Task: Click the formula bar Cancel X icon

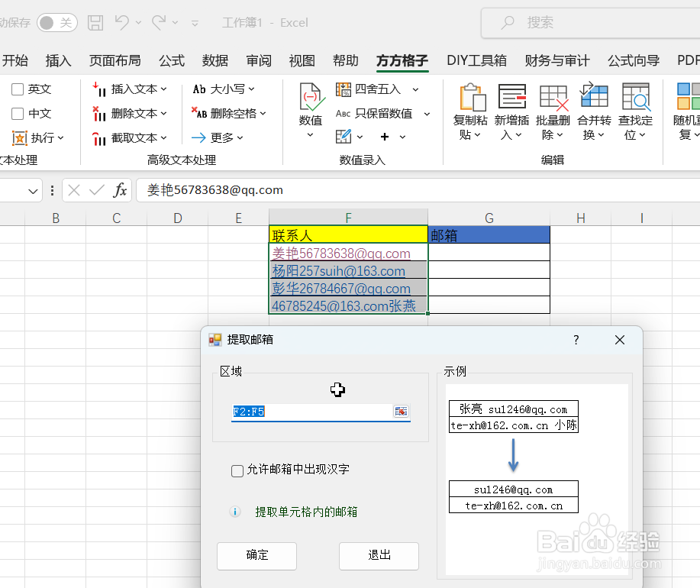Action: tap(74, 191)
